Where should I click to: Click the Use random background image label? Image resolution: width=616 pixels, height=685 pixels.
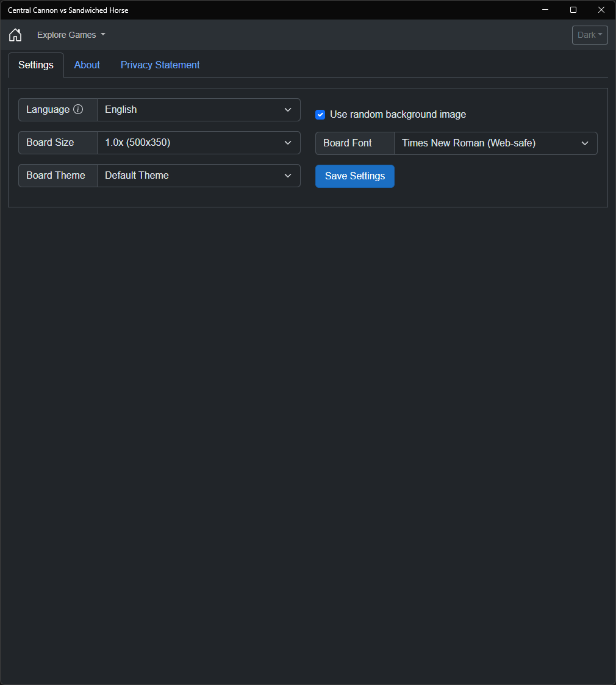tap(398, 115)
